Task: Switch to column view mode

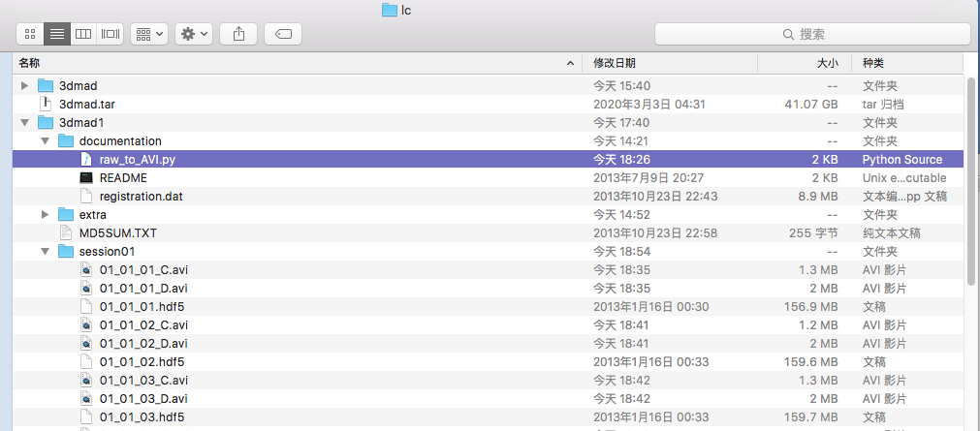Action: pos(83,34)
